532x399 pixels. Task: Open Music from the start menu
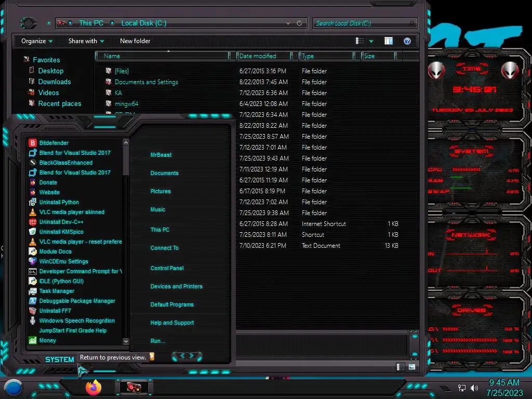point(158,210)
